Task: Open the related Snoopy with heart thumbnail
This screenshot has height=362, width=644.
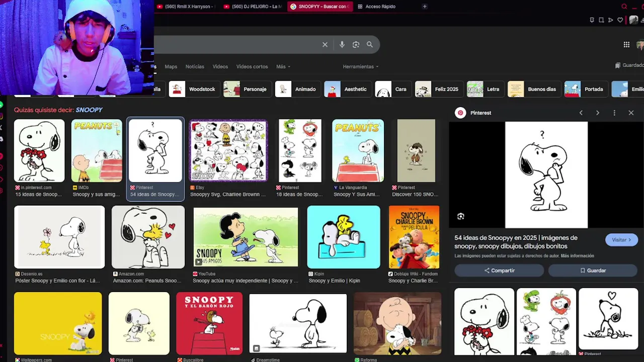Action: pos(608,319)
